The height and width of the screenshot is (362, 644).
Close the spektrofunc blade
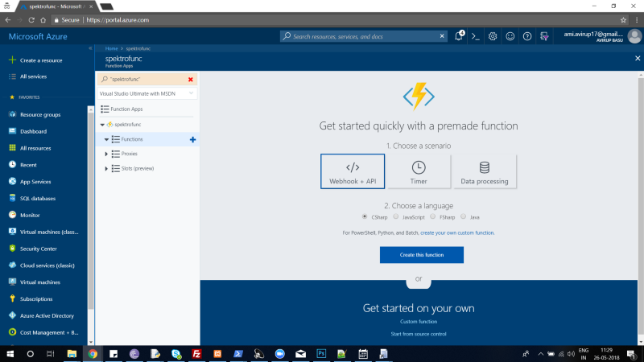click(x=638, y=58)
